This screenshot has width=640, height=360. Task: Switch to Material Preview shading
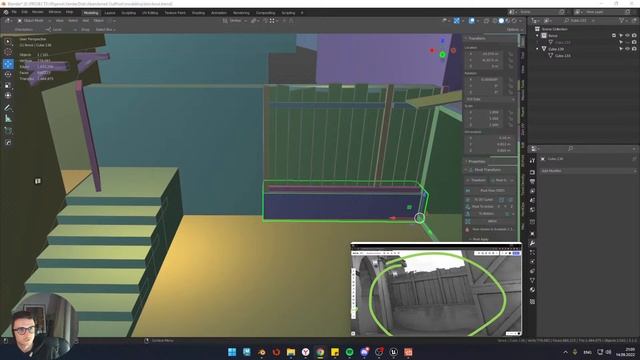tap(508, 20)
